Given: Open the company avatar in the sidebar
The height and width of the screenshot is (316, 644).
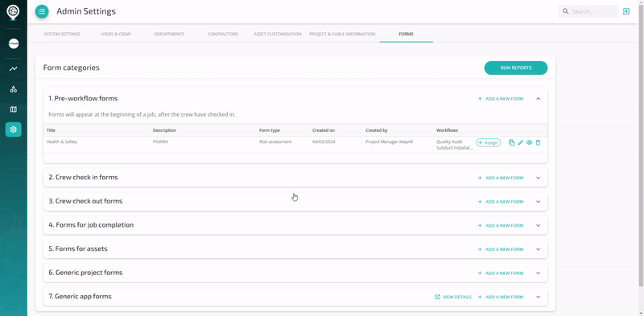Looking at the screenshot, I should point(14,44).
